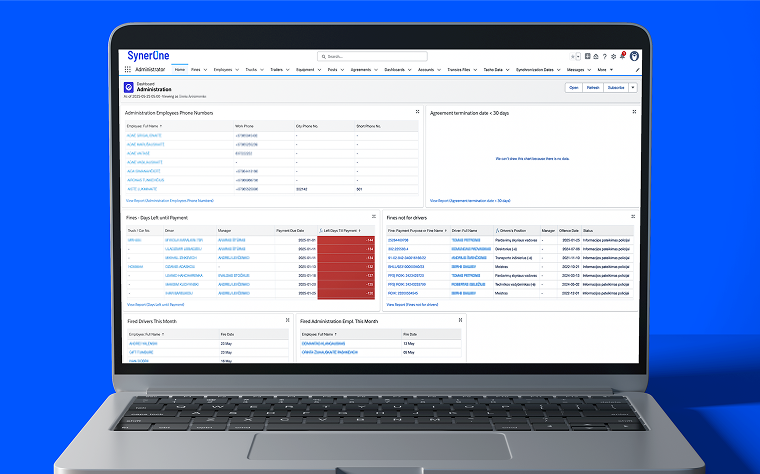Screen dimensions: 760x474
Task: Expand the Administration Employees Phone Numbers widget
Action: pos(417,112)
